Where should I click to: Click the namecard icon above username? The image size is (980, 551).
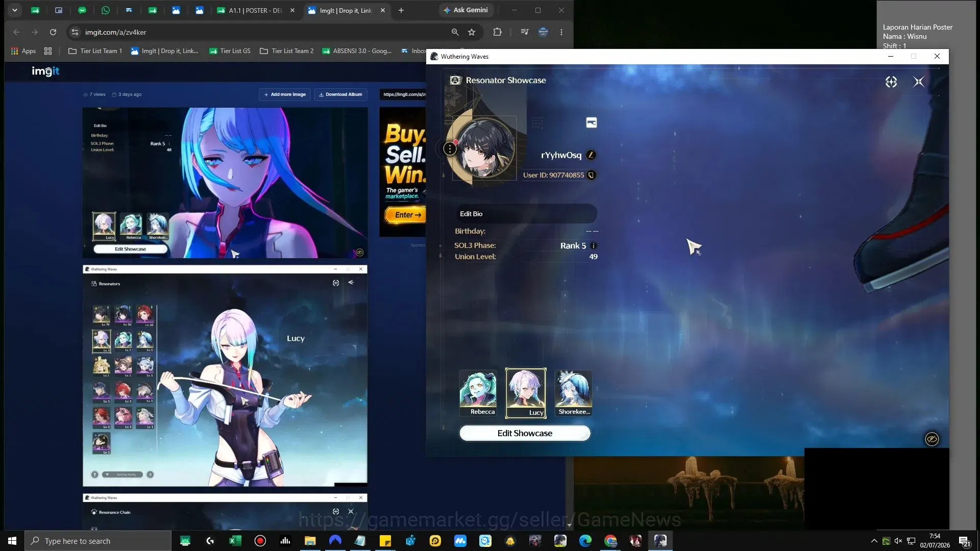(x=592, y=123)
